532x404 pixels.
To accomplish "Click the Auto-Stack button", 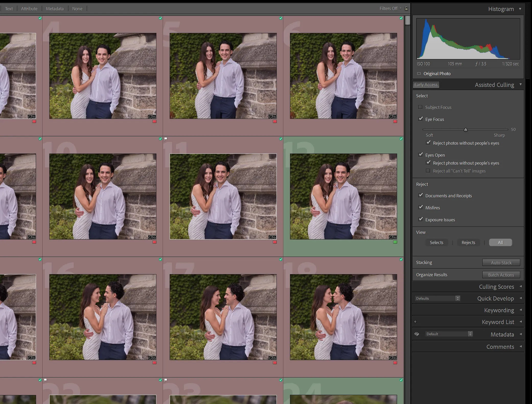I will click(x=501, y=262).
